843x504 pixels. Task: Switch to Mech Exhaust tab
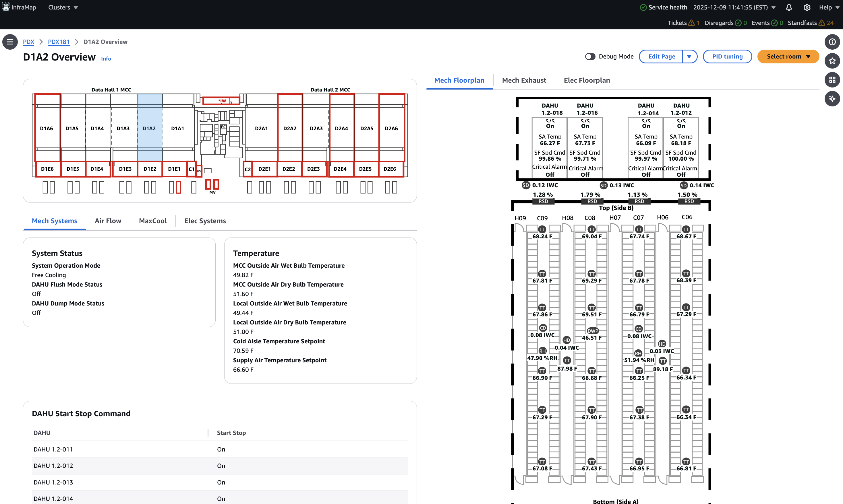click(x=524, y=80)
